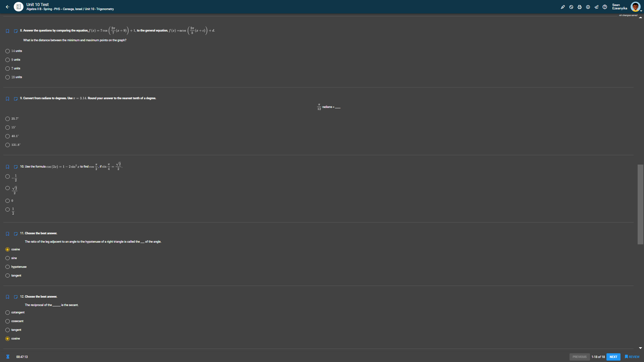
Task: Click the highlighter tool icon
Action: 563,7
